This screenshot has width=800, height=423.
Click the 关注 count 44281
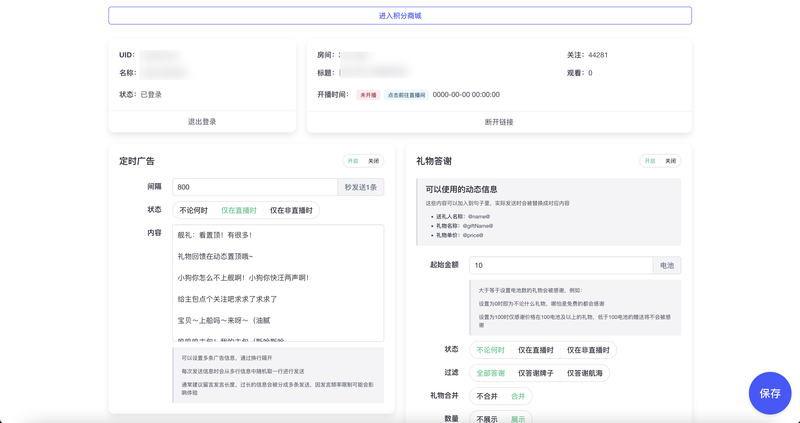tap(598, 55)
